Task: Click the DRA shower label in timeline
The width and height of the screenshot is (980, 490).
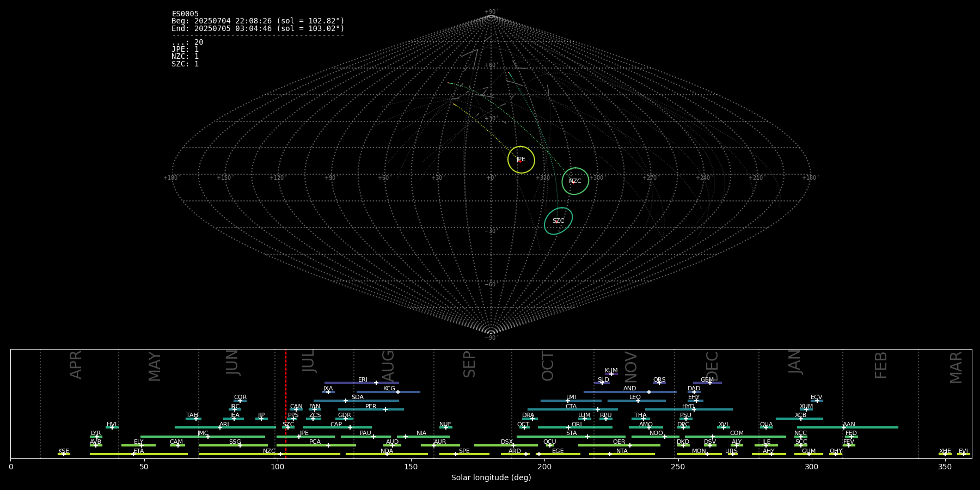Action: (528, 415)
